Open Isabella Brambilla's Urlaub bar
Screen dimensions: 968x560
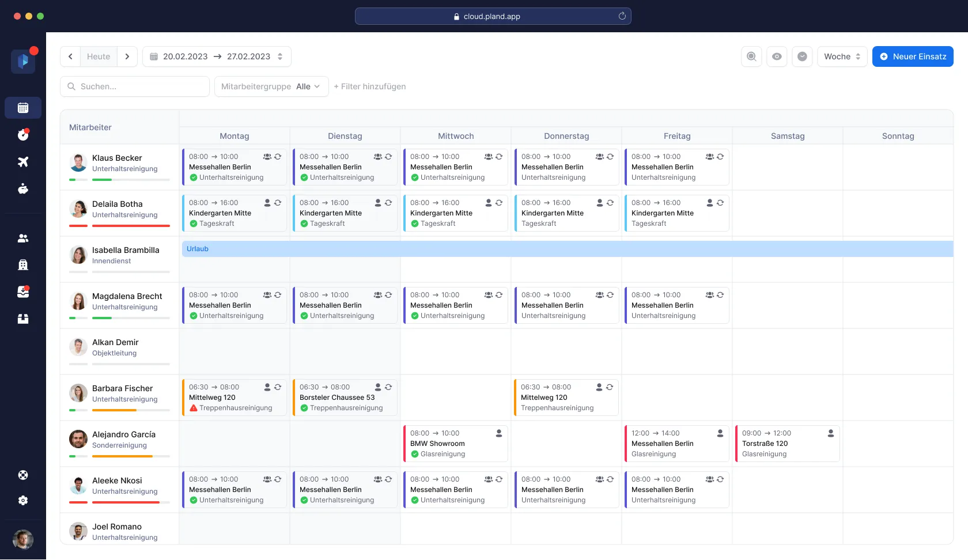pyautogui.click(x=568, y=249)
